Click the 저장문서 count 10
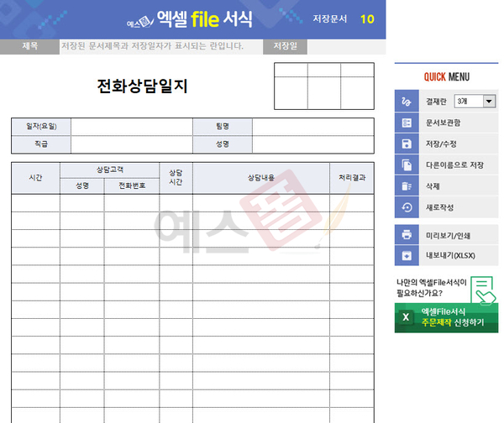The height and width of the screenshot is (423, 504). coord(367,19)
